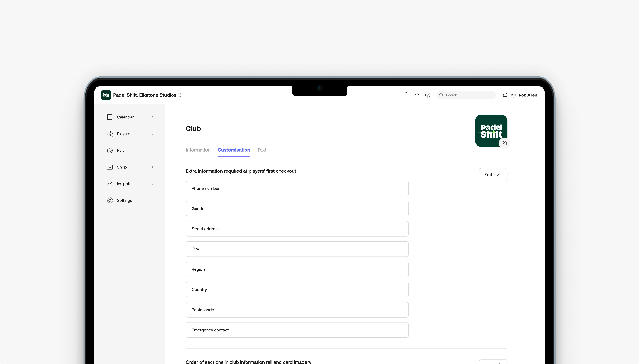Select the Emergency contact field row
Screen dimensions: 639x364
point(297,330)
